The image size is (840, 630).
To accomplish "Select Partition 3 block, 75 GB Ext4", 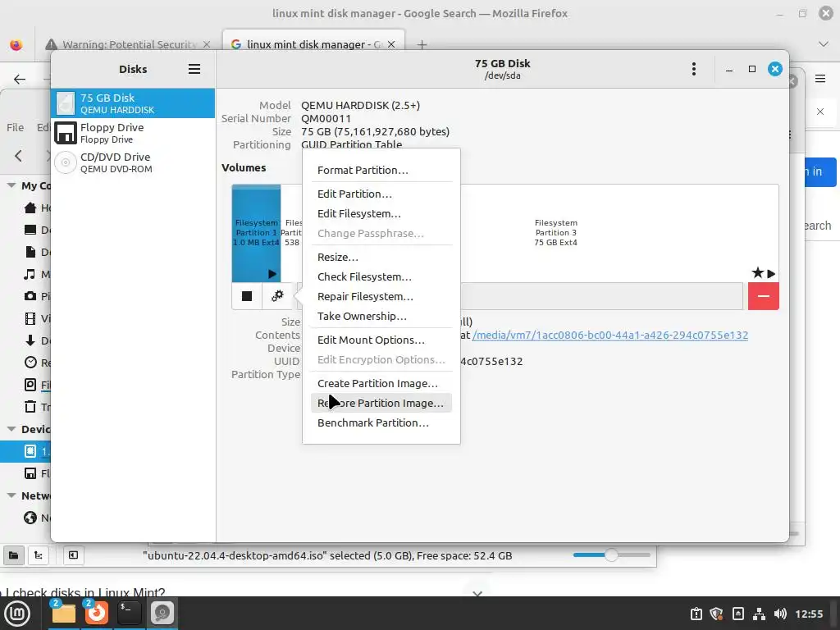I will click(x=555, y=233).
